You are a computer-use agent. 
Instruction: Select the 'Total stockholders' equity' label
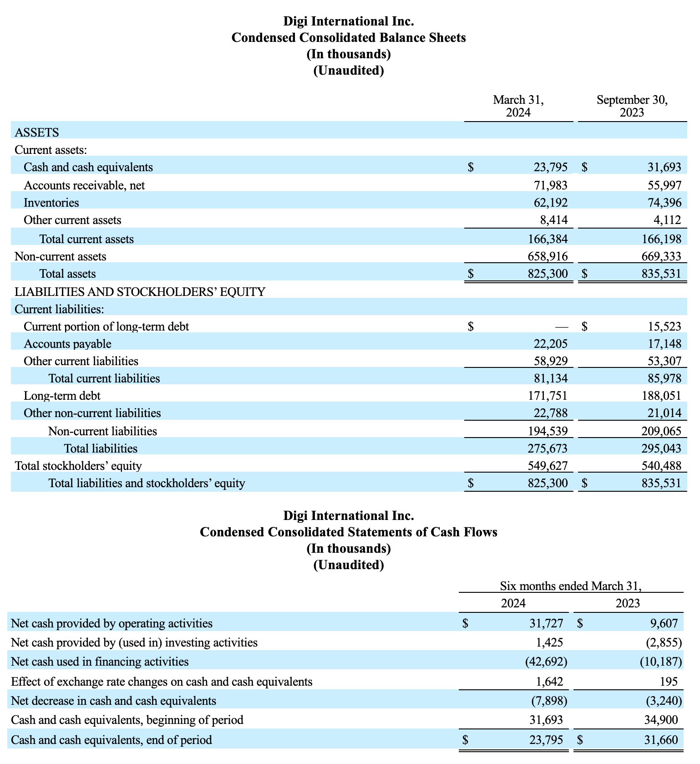point(78,466)
